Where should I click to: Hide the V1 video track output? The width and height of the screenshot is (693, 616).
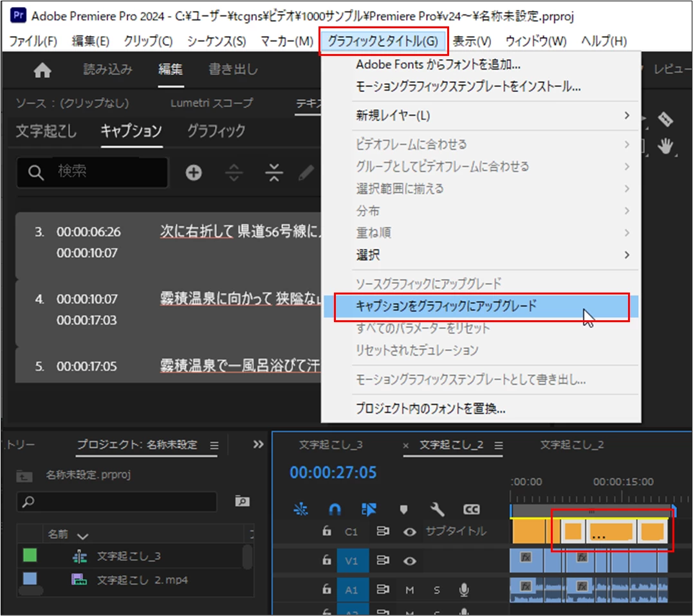(410, 561)
